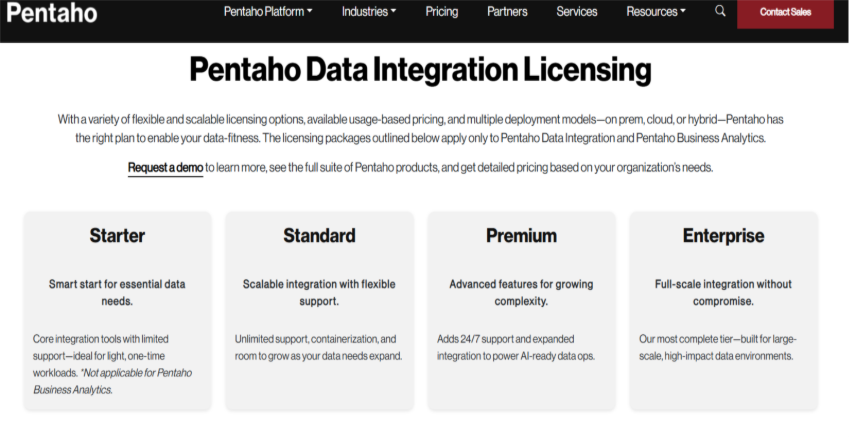849x438 pixels.
Task: Click 'Our most complete tier' description
Action: point(718,348)
